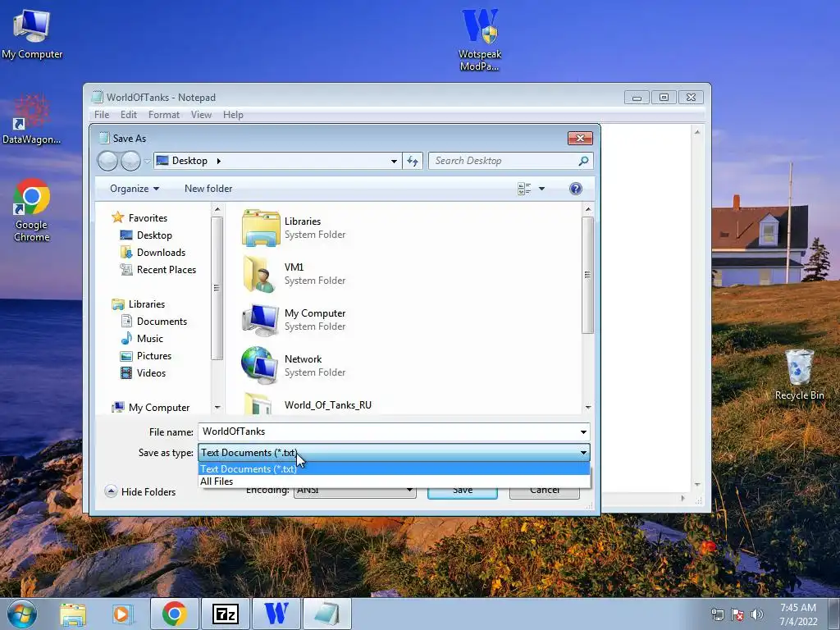
Task: Close the Save As dialog
Action: tap(580, 138)
